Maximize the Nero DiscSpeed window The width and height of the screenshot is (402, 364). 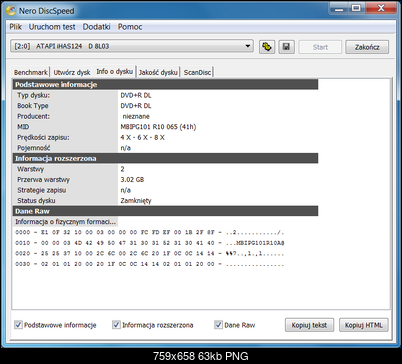tap(356, 8)
